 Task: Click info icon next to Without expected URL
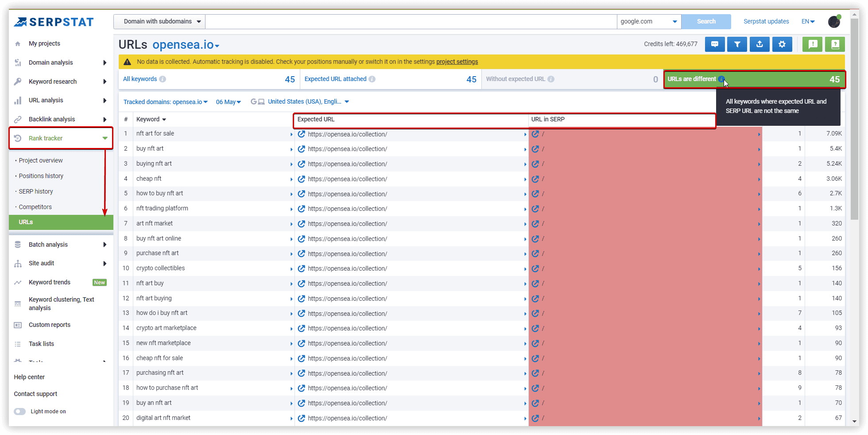click(x=551, y=79)
